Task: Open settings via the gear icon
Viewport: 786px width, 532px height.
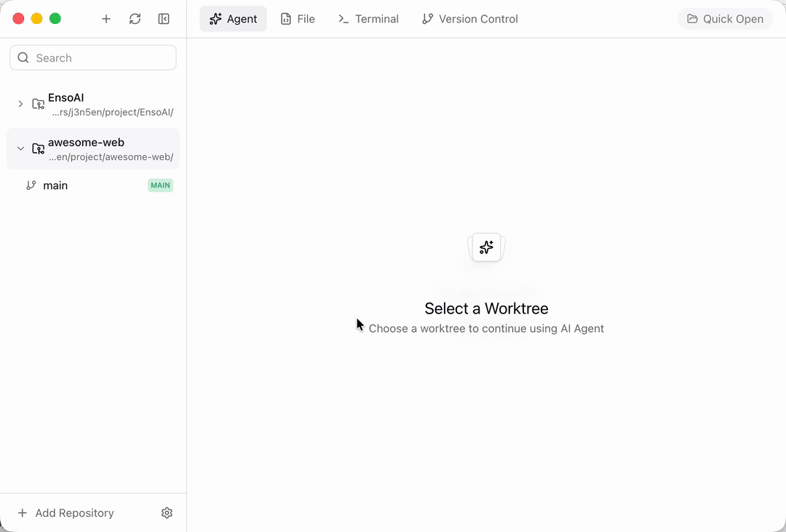Action: pyautogui.click(x=167, y=512)
